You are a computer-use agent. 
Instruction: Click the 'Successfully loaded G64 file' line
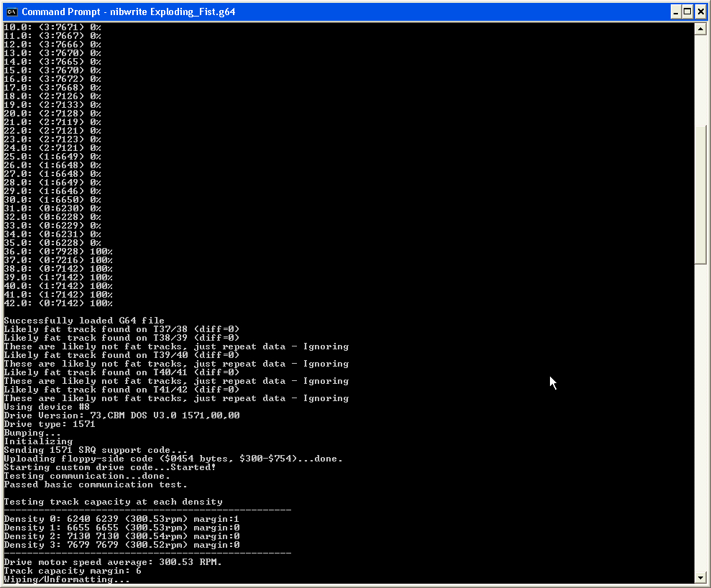click(x=84, y=321)
